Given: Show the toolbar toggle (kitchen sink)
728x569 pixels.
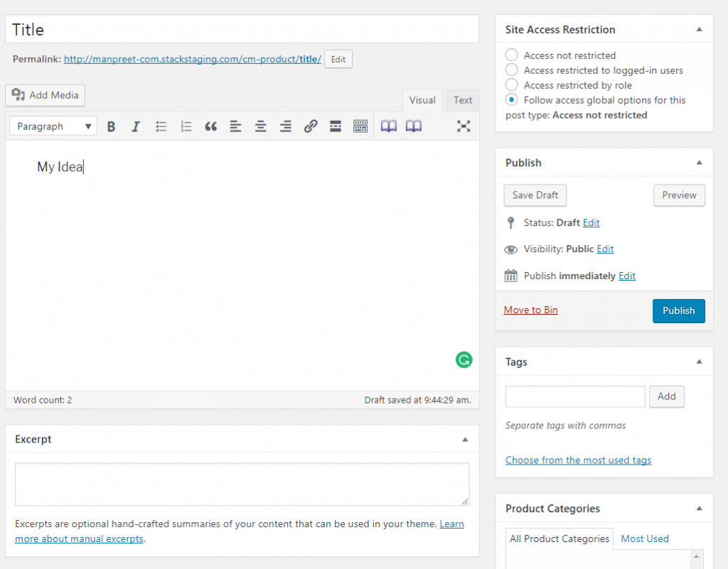Looking at the screenshot, I should pos(360,126).
